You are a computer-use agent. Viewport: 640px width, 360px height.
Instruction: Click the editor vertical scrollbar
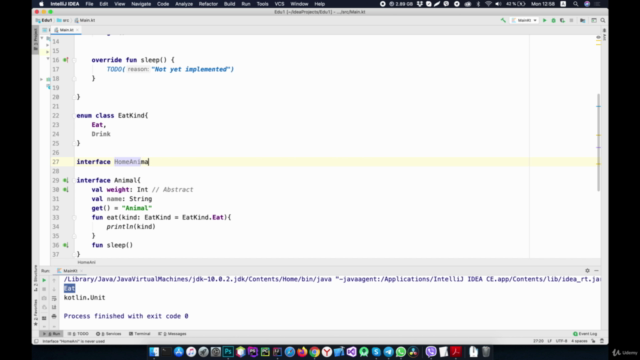[x=598, y=142]
